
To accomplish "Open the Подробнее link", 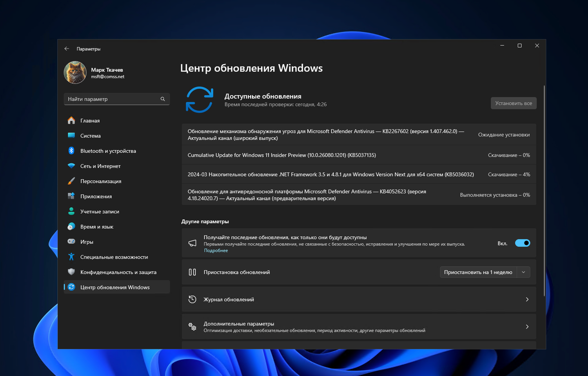I will pos(216,251).
